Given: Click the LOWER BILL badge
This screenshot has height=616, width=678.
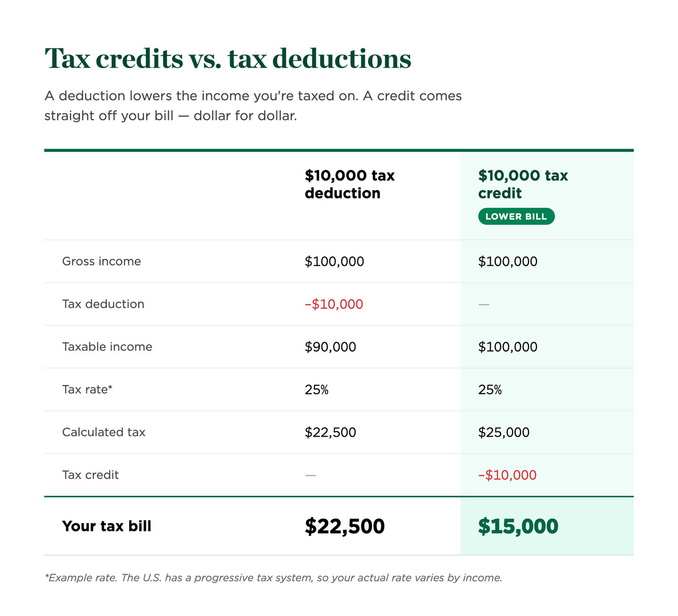Looking at the screenshot, I should pos(517,216).
